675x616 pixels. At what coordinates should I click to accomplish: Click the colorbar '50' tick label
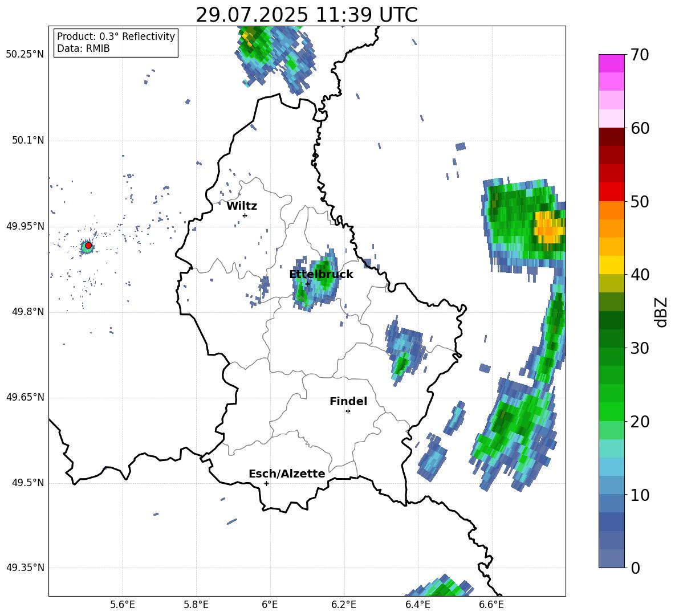(640, 202)
